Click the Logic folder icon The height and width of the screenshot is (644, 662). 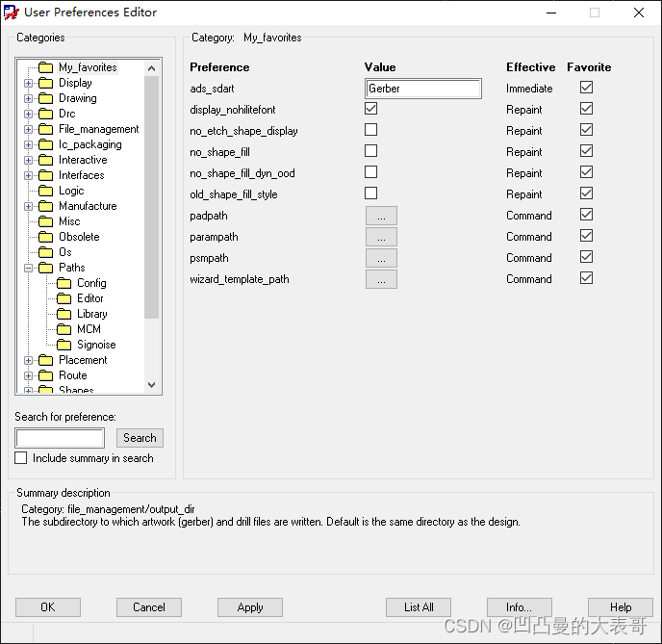tap(45, 191)
